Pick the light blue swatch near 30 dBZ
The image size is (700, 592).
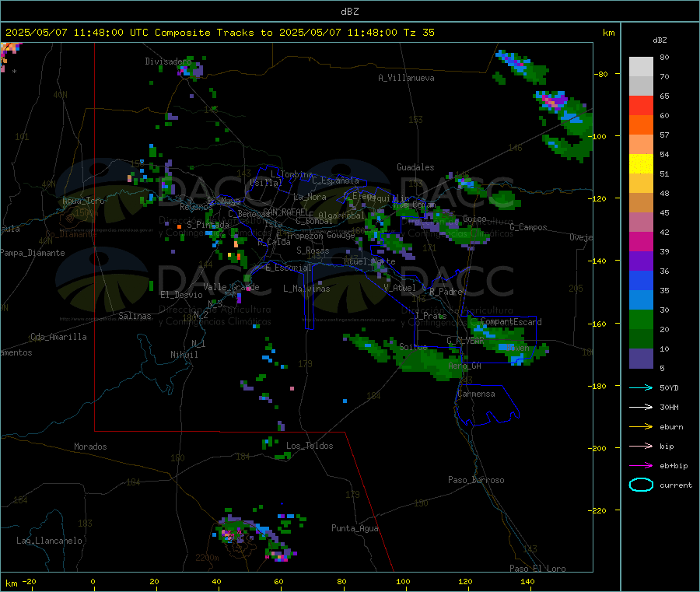click(641, 300)
